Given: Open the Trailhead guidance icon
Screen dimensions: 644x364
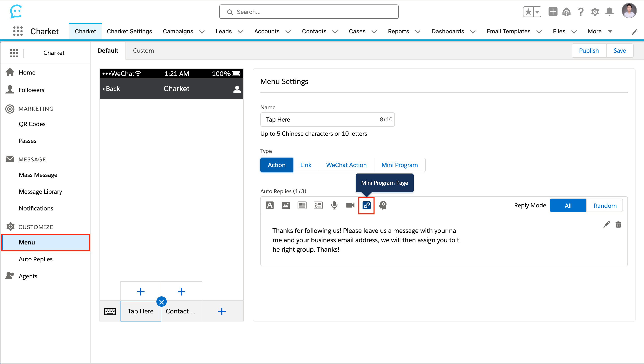Looking at the screenshot, I should click(566, 12).
